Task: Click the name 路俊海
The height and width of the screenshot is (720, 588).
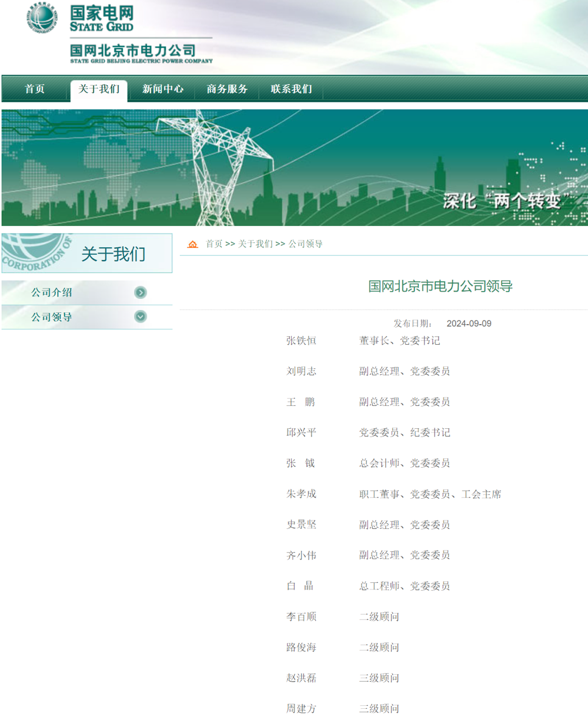Action: (301, 647)
